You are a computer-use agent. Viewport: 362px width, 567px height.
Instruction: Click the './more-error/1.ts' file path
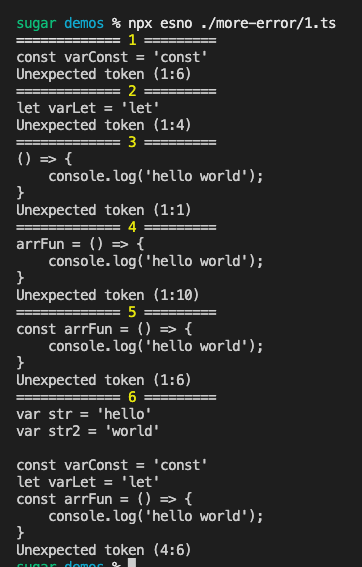[x=267, y=23]
